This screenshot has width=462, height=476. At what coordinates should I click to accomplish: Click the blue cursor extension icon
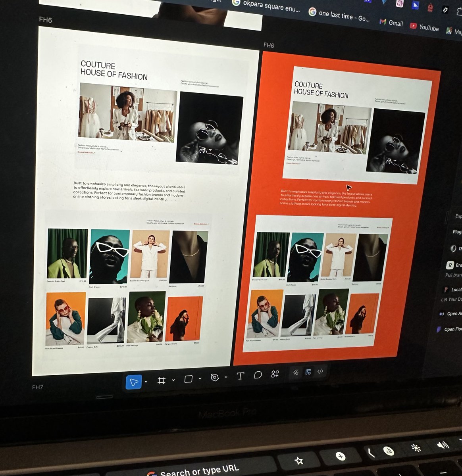click(415, 5)
